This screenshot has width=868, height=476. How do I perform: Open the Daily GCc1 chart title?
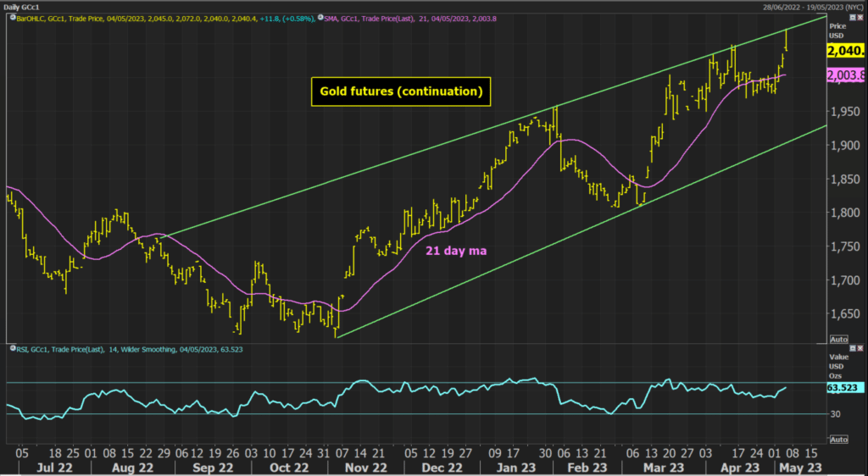click(x=26, y=6)
